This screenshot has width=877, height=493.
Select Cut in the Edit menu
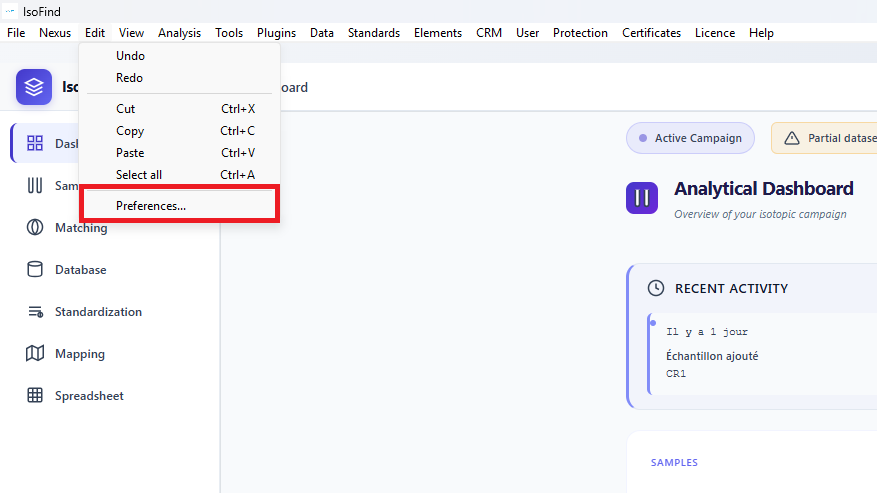[179, 109]
